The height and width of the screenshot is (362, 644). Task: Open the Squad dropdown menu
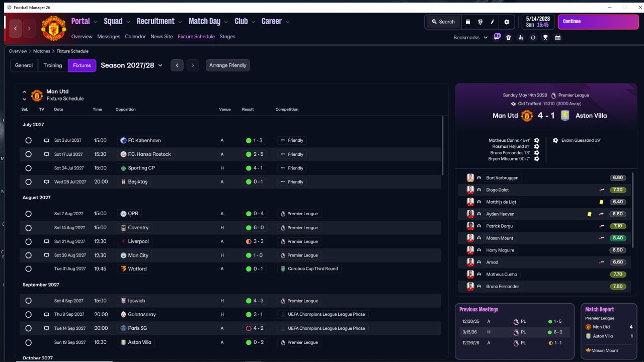[117, 21]
